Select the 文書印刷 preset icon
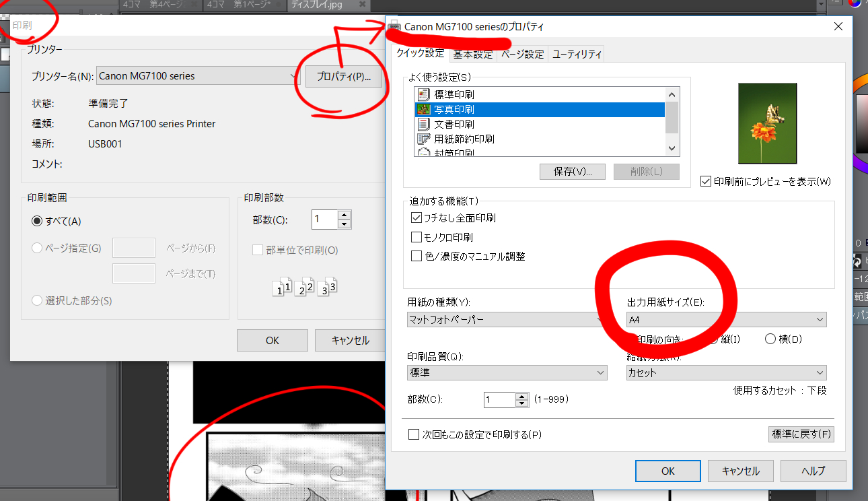Screen dimensions: 868x501 point(423,124)
